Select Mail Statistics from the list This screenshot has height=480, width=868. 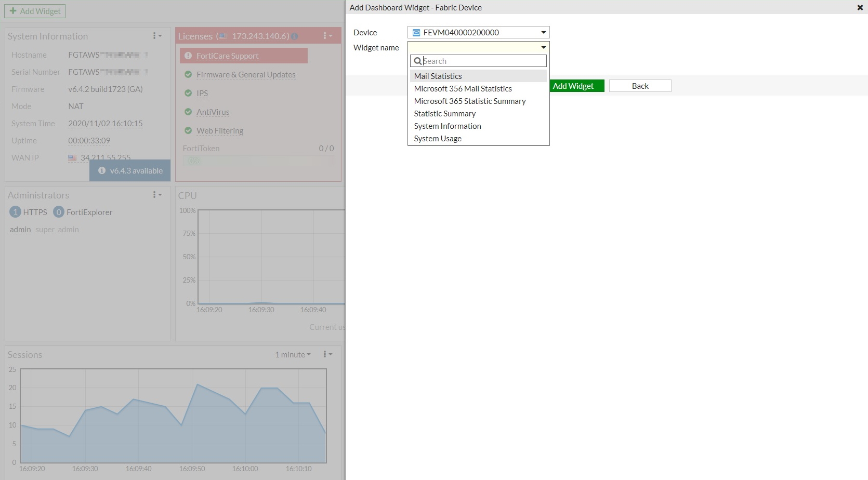438,76
